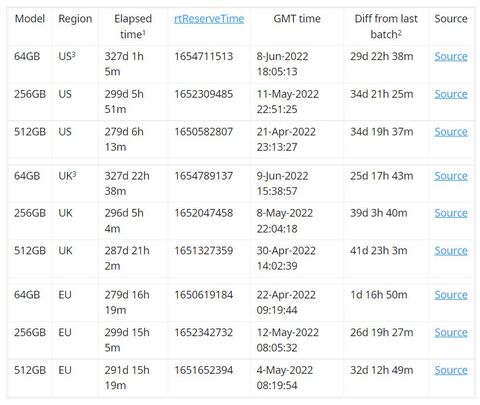Click the Model column header
480x405 pixels.
[x=30, y=19]
